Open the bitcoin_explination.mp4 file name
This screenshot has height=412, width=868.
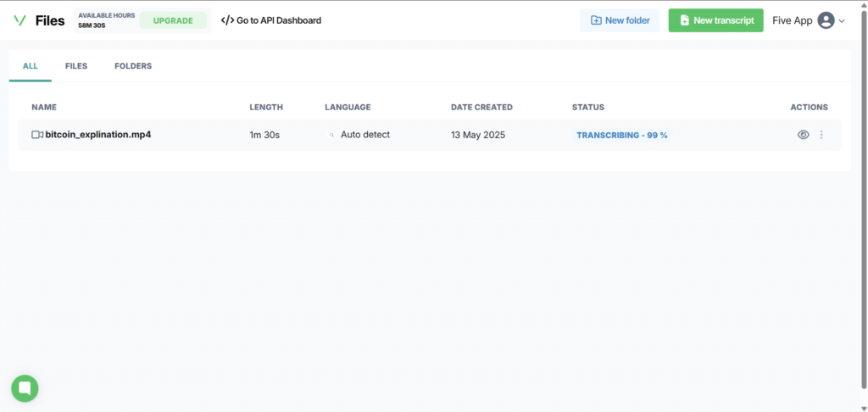[98, 135]
